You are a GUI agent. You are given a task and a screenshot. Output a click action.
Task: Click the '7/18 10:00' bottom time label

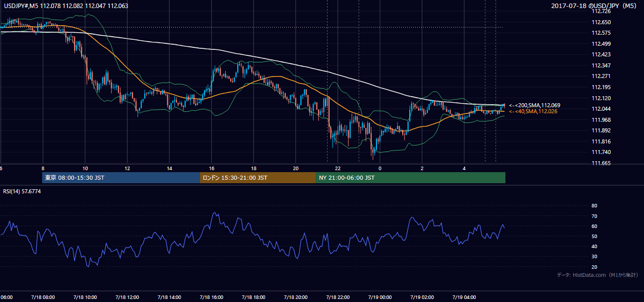click(x=84, y=297)
